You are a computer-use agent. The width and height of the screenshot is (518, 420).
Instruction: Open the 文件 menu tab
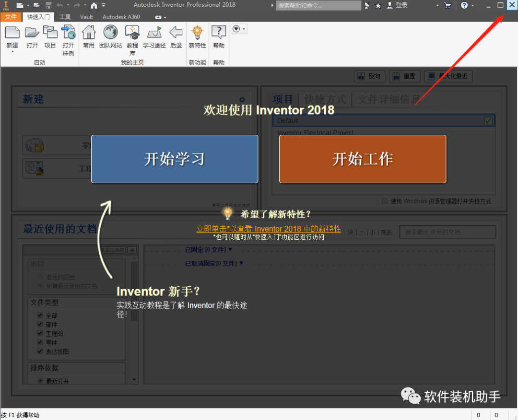11,17
